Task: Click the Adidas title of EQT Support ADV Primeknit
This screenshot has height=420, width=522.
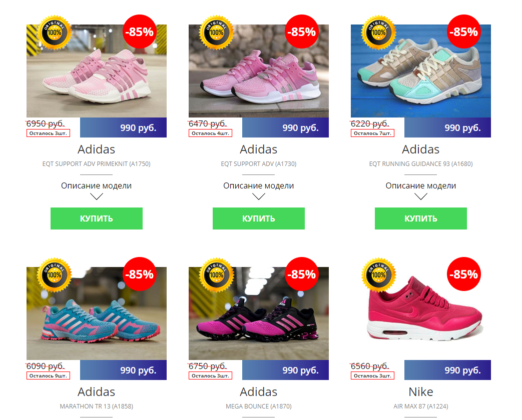Action: tap(97, 149)
